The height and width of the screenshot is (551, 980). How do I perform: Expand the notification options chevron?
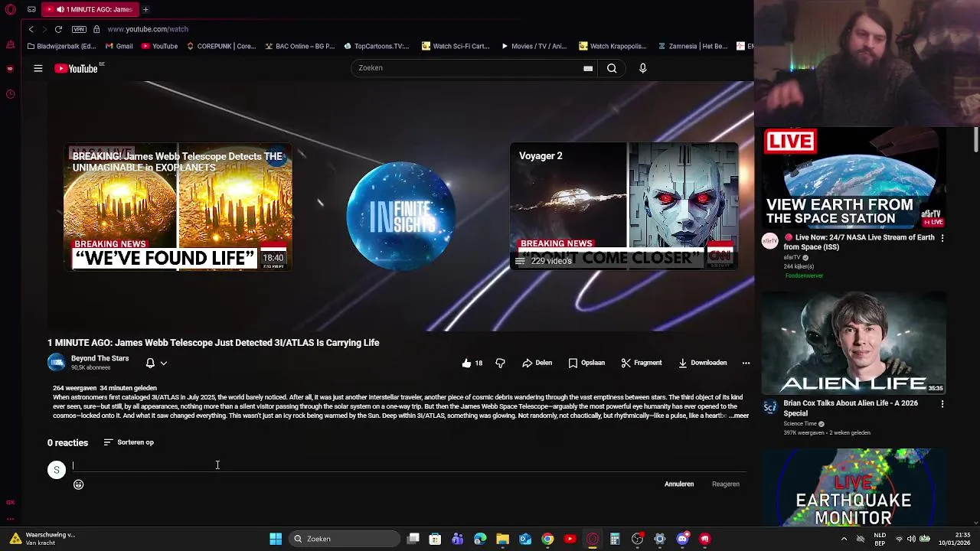(x=163, y=364)
